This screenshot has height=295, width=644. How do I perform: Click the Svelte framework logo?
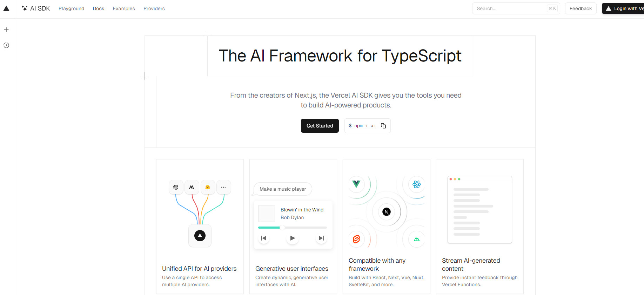tap(356, 239)
